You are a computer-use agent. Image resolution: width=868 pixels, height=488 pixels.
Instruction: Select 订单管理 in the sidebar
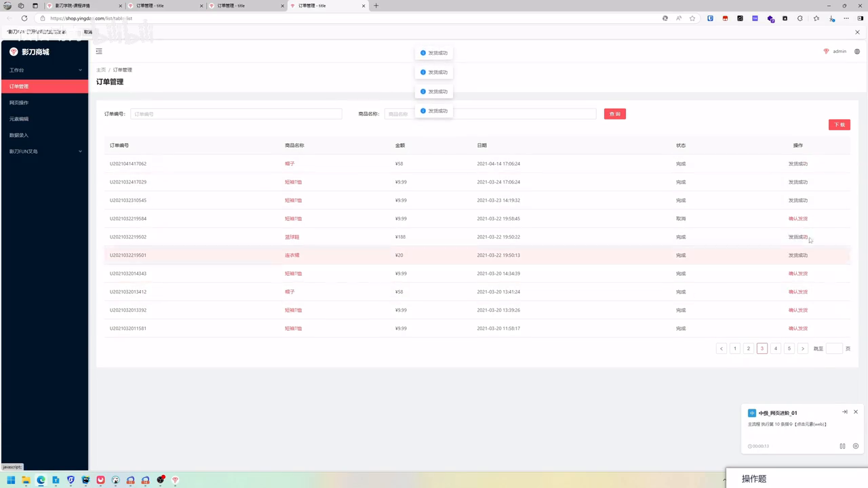tap(44, 86)
